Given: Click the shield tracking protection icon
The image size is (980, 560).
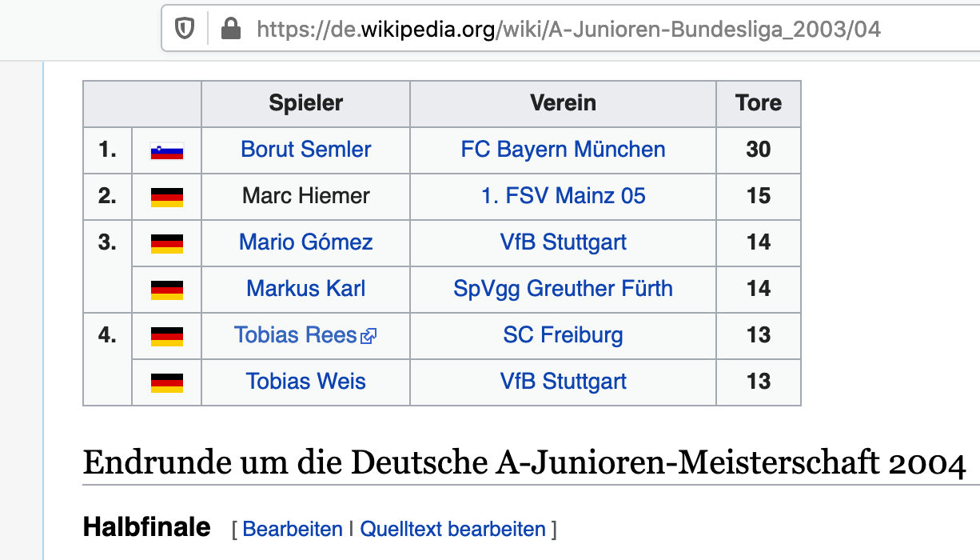Looking at the screenshot, I should (185, 30).
